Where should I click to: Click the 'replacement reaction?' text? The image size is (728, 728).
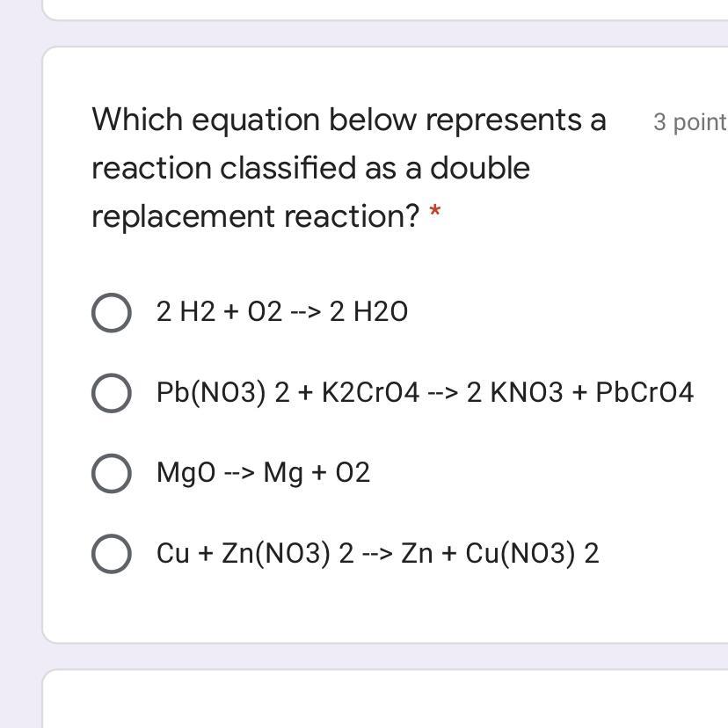pos(256,215)
